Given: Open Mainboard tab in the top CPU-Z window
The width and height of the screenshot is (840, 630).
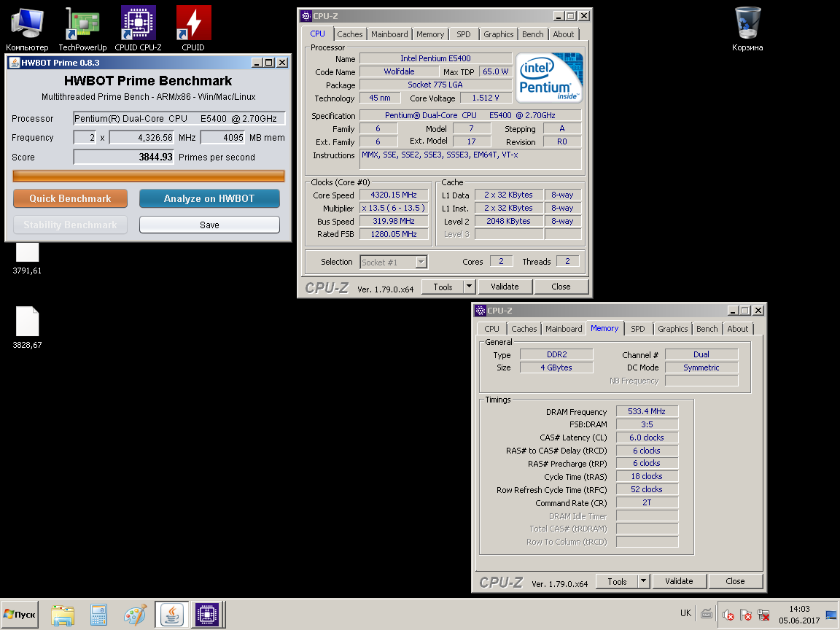Looking at the screenshot, I should pos(389,34).
